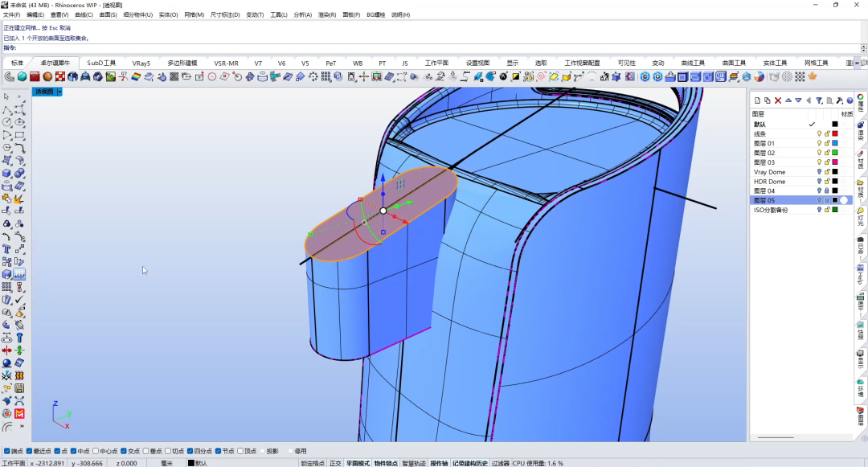Click the red and white checkered icon

click(x=60, y=76)
